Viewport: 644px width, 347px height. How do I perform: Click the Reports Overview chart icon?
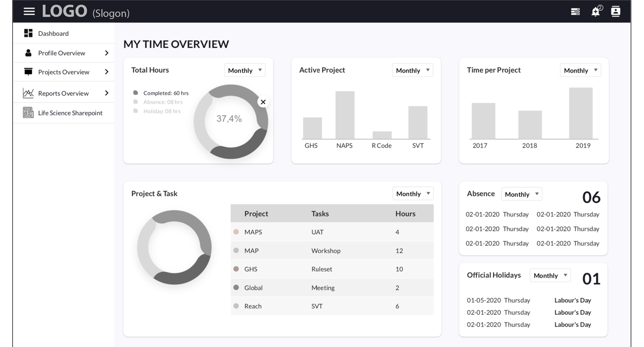(x=28, y=93)
